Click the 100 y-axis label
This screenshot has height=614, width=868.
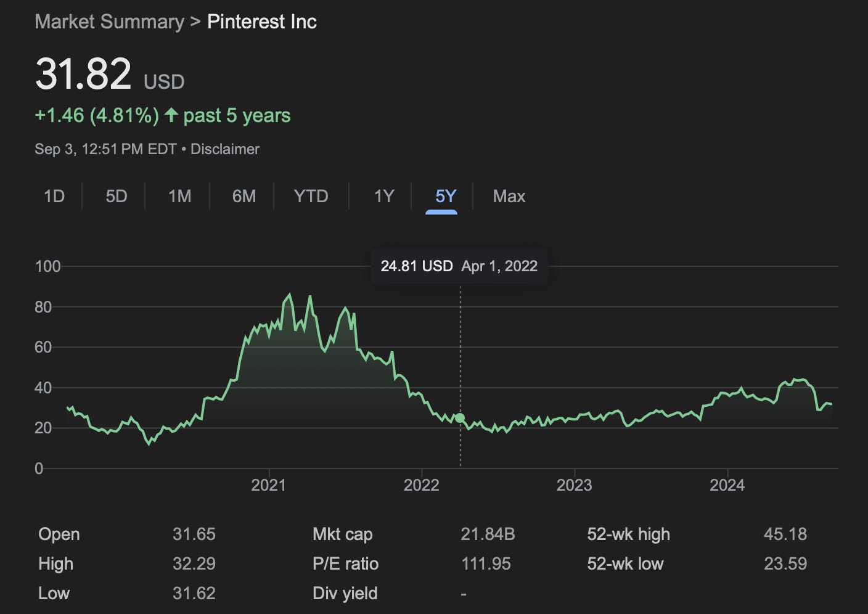[48, 266]
